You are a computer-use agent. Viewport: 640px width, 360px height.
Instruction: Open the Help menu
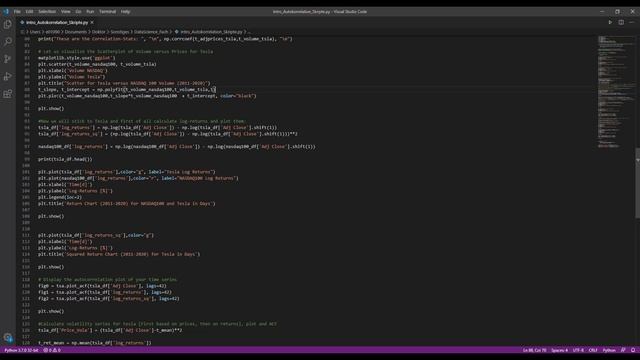point(125,11)
